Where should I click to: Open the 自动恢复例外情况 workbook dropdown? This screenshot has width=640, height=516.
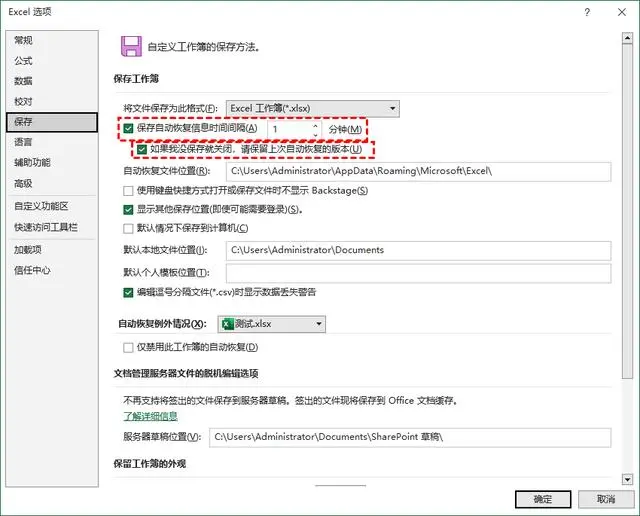pyautogui.click(x=272, y=324)
